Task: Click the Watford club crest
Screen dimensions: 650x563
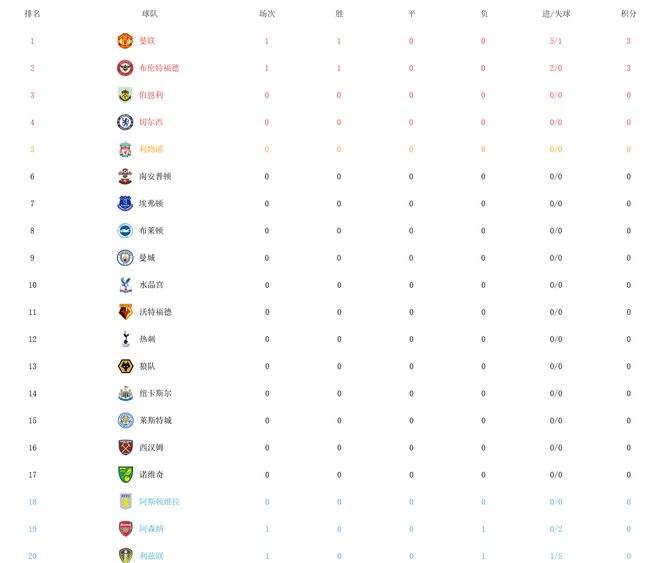Action: [125, 312]
